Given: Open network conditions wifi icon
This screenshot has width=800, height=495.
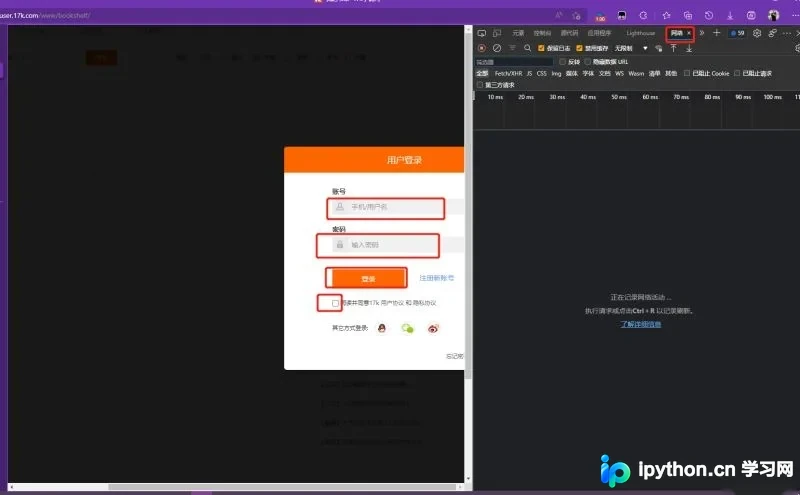Looking at the screenshot, I should (659, 48).
